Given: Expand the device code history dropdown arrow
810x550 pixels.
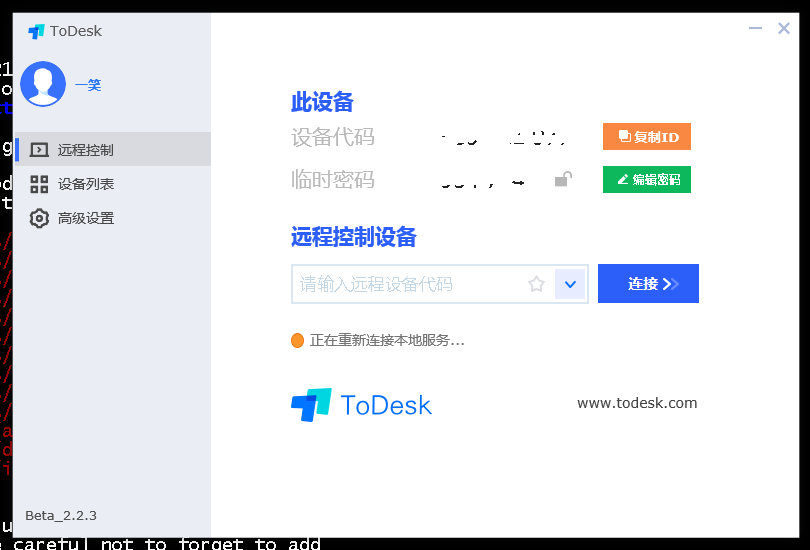Looking at the screenshot, I should point(570,284).
